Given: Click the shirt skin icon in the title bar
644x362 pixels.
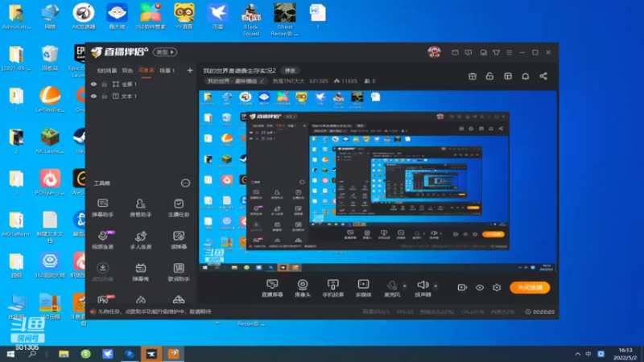Looking at the screenshot, I should (497, 52).
